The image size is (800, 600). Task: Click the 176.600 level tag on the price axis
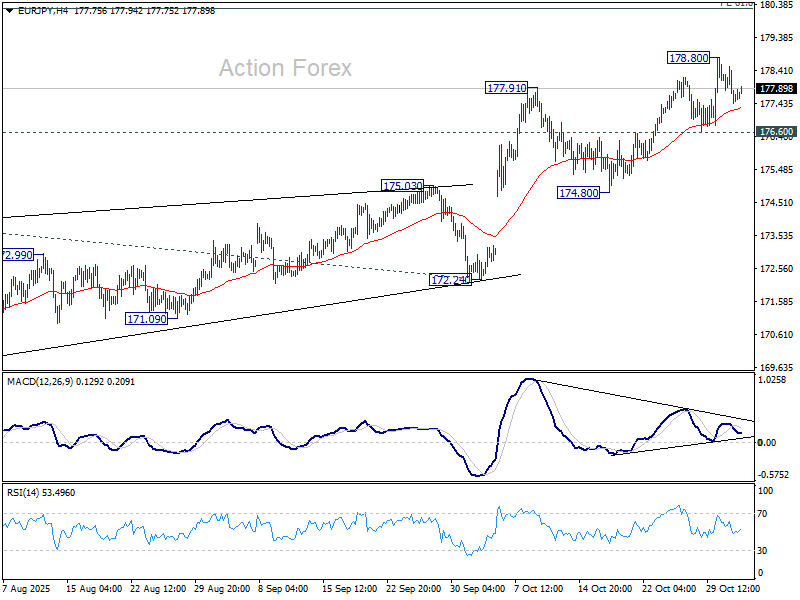777,132
